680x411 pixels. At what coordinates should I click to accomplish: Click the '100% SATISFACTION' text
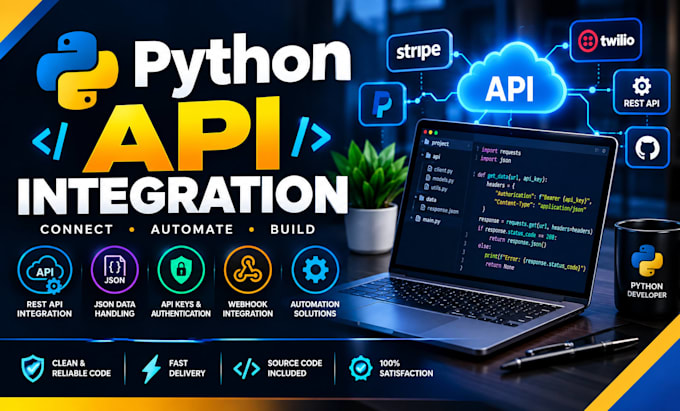click(x=406, y=368)
